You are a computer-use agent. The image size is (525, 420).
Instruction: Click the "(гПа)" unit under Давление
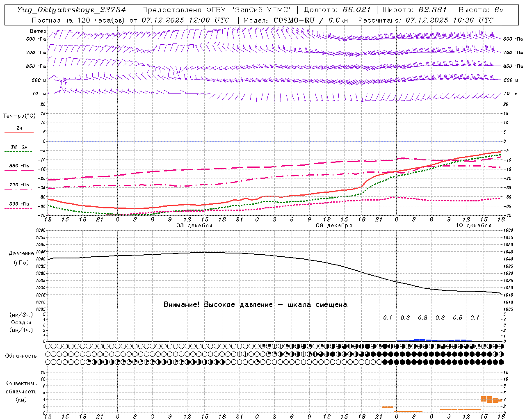21,263
